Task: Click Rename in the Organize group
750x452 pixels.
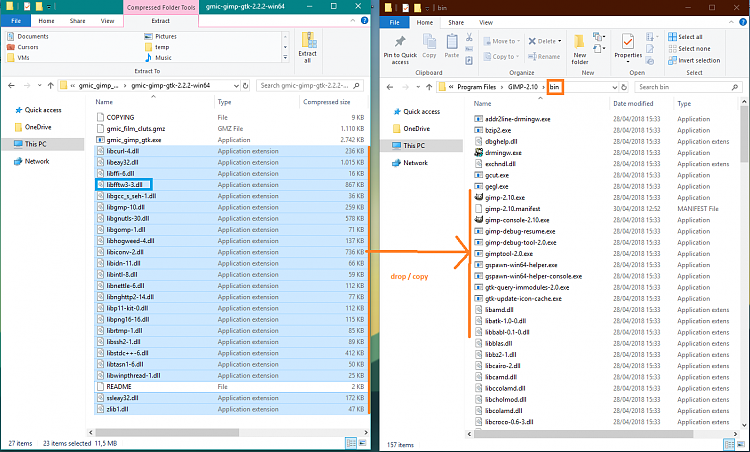Action: 544,56
